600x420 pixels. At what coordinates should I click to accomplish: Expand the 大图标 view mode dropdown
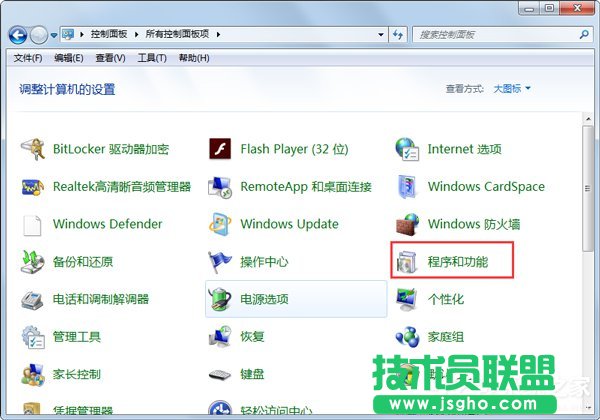[512, 89]
